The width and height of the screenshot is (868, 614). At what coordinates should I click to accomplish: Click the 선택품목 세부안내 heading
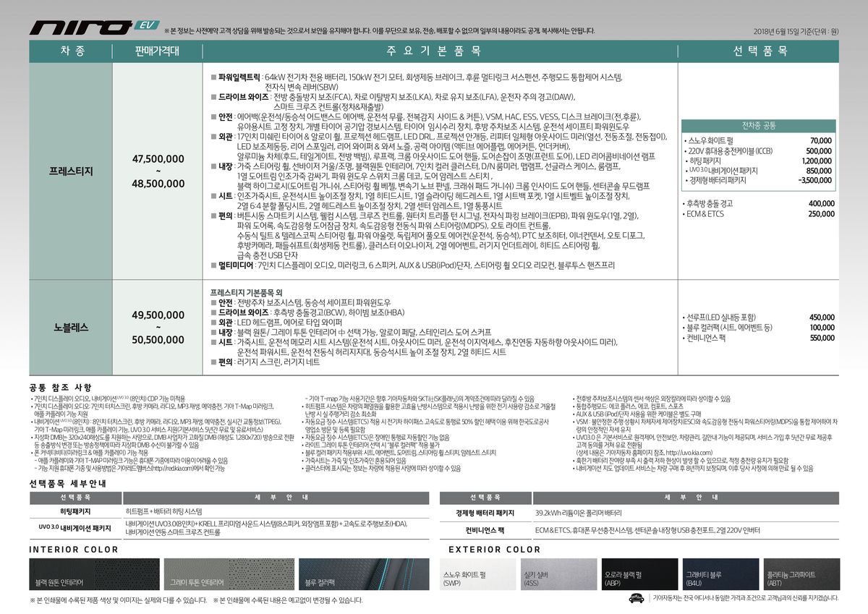tap(67, 482)
